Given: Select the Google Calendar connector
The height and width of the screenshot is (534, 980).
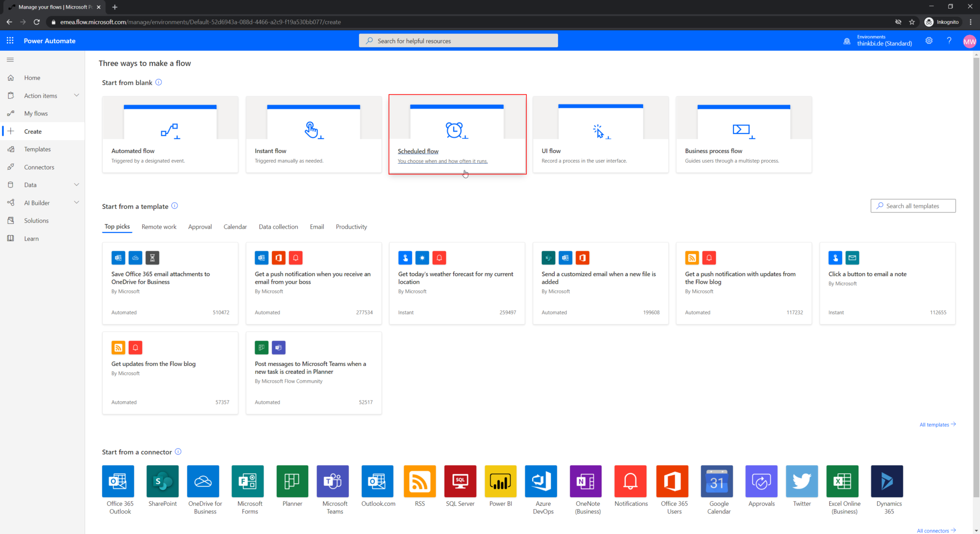Looking at the screenshot, I should (717, 481).
